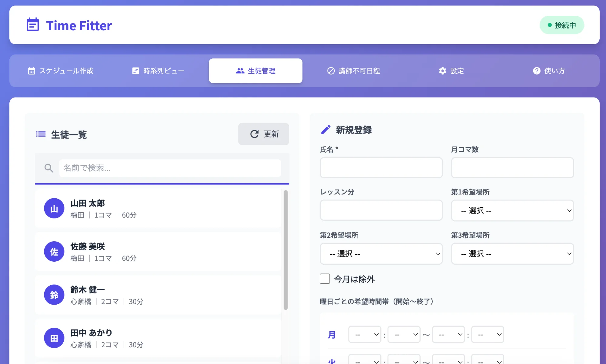Click the 新規登録 pencil icon
Screen dimensions: 606x364
pos(326,130)
